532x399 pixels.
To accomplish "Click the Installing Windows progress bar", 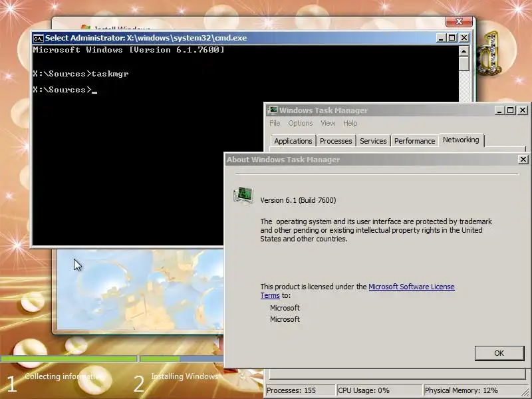I will click(182, 358).
